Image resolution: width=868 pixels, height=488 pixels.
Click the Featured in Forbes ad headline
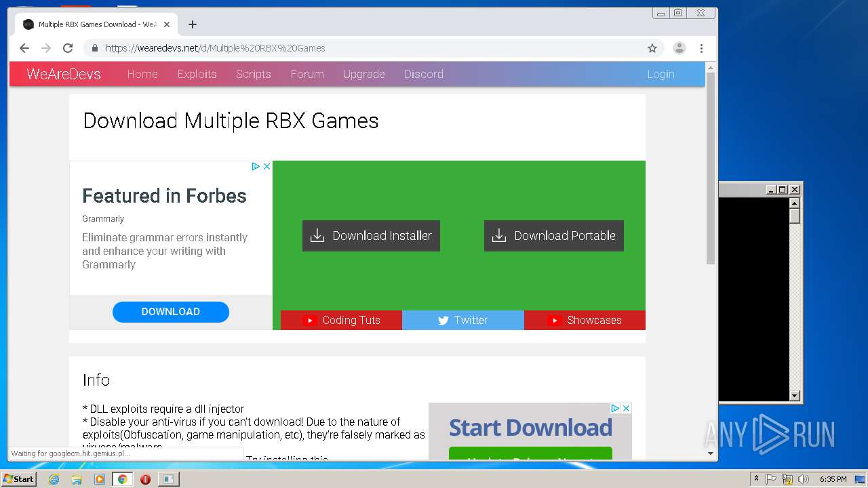(x=165, y=196)
